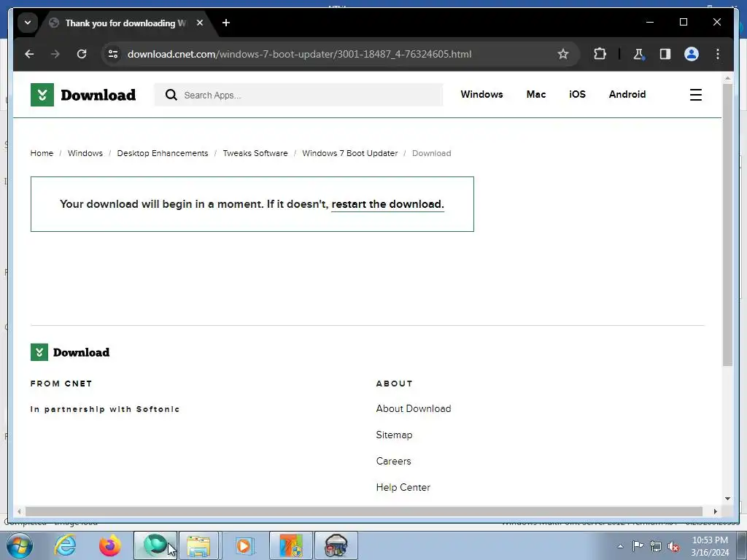Viewport: 747px width, 560px height.
Task: Open Desktop Enhancements breadcrumb
Action: tap(163, 153)
